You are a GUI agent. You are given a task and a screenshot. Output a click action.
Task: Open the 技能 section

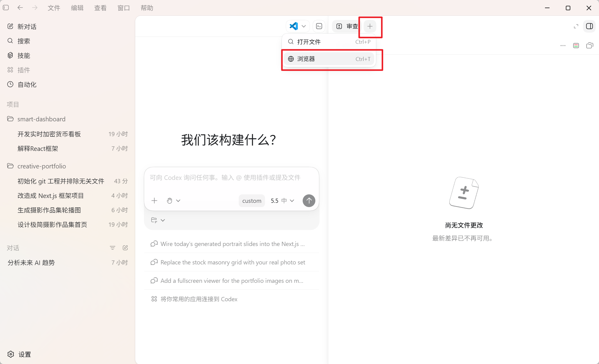coord(68,56)
